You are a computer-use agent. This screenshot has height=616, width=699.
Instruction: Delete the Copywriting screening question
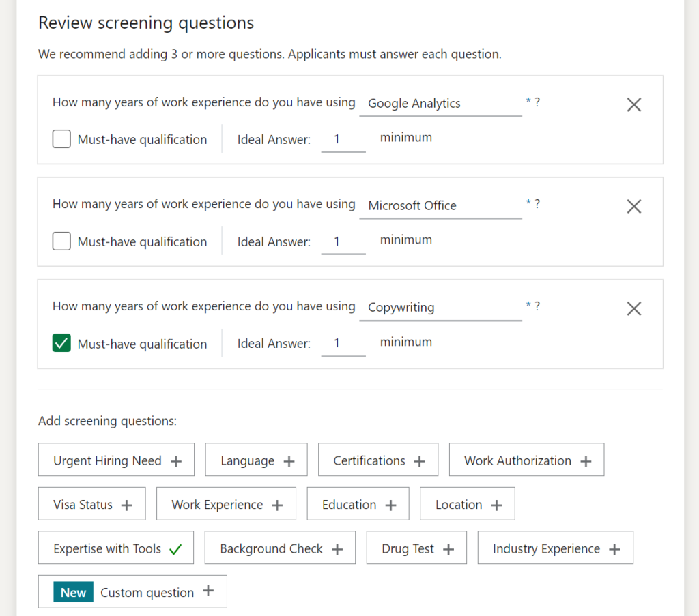633,308
